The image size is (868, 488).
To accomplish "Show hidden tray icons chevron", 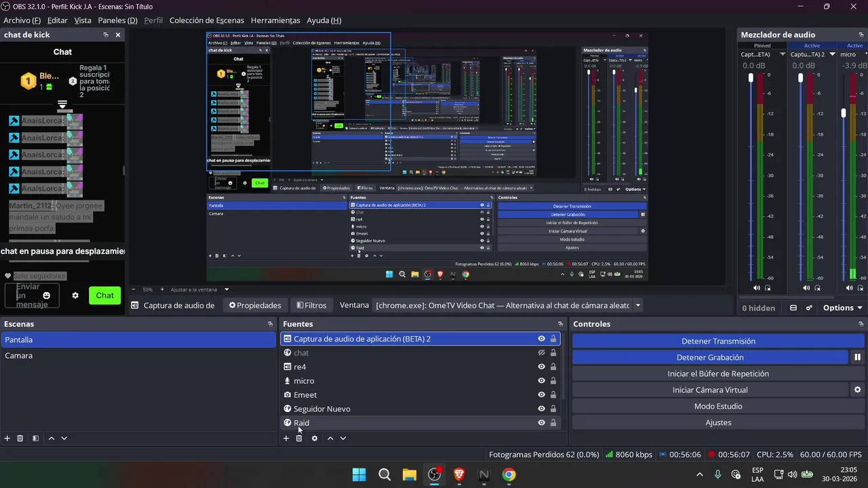I will pos(700,474).
